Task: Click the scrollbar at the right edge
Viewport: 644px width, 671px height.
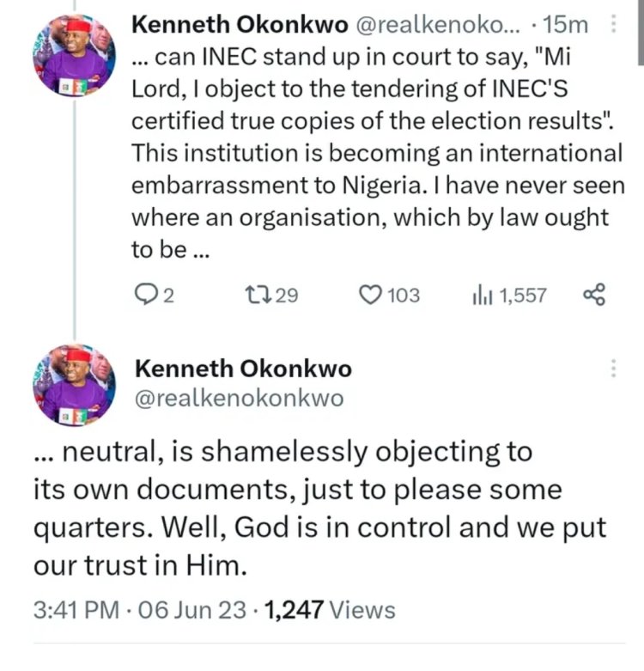Action: 639,34
